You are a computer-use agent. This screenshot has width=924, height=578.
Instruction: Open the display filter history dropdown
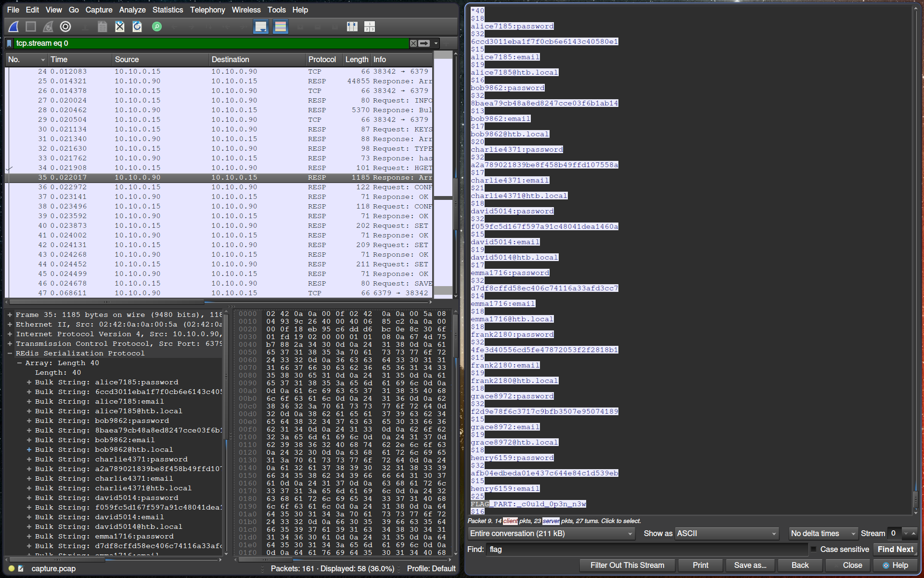pos(436,43)
